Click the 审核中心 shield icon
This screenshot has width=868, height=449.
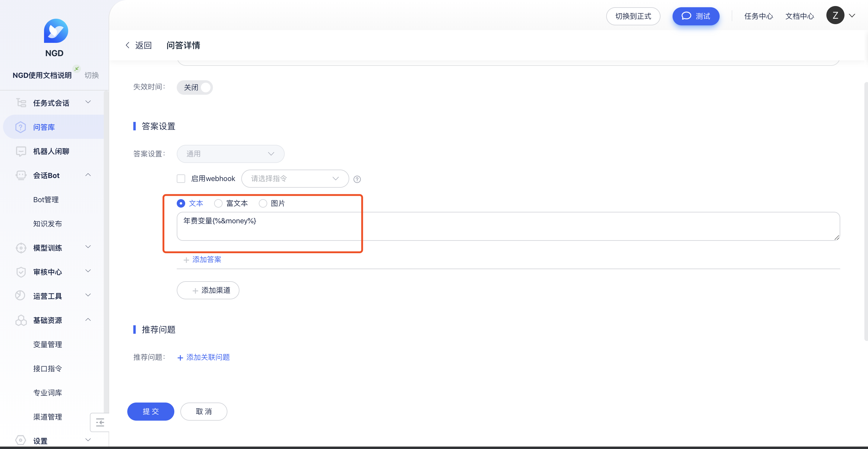(21, 272)
